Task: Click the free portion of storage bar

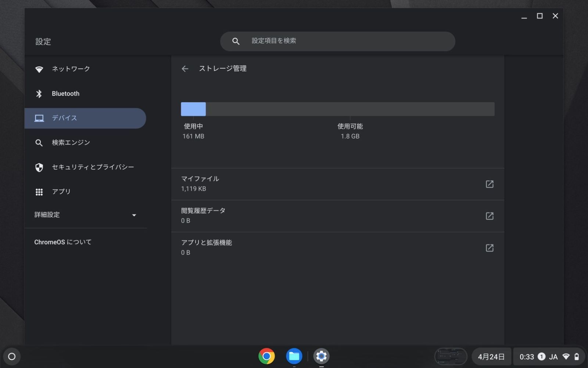Action: (x=350, y=109)
